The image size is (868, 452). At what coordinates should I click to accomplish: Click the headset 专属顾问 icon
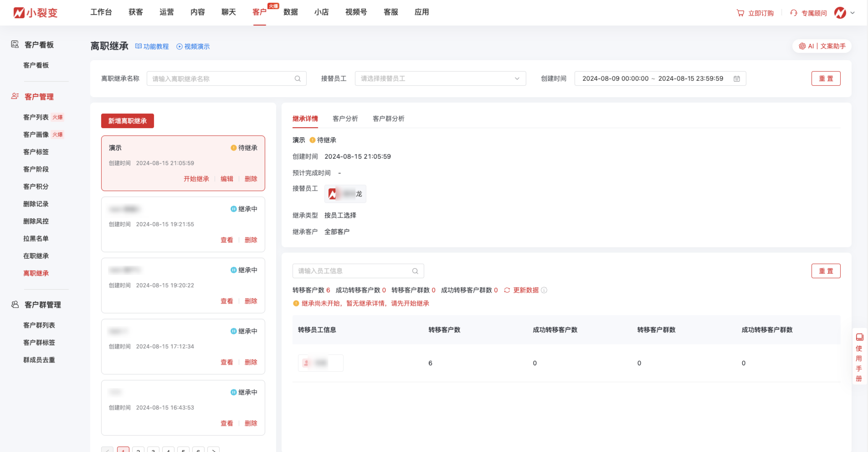click(x=794, y=13)
